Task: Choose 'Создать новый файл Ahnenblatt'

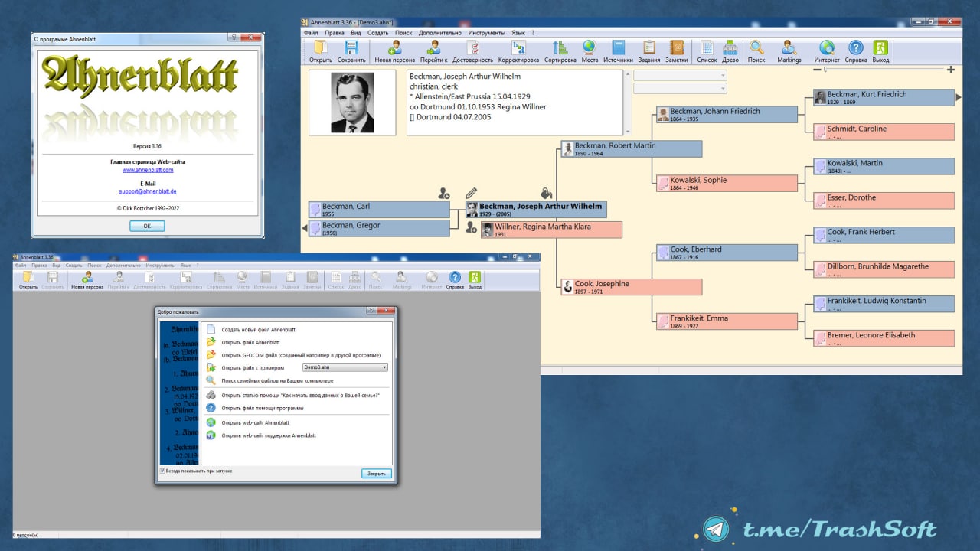Action: click(x=258, y=329)
